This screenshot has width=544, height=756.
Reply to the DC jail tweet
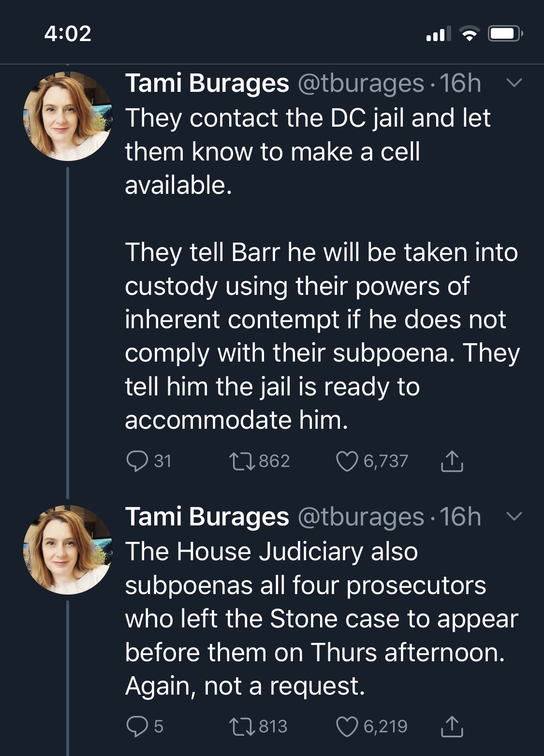point(137,461)
